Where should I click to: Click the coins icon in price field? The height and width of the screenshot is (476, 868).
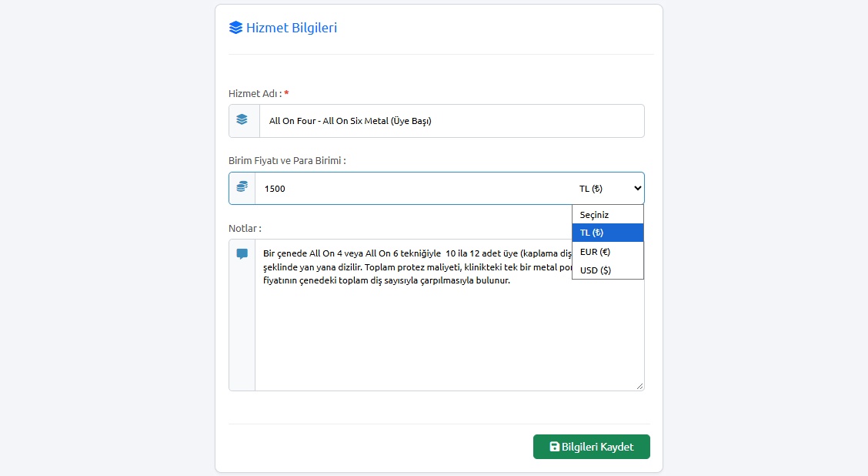click(x=242, y=186)
